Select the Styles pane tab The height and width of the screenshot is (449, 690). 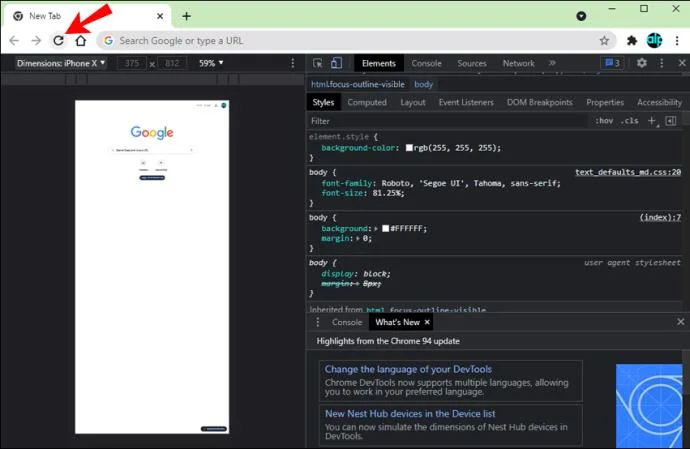323,103
